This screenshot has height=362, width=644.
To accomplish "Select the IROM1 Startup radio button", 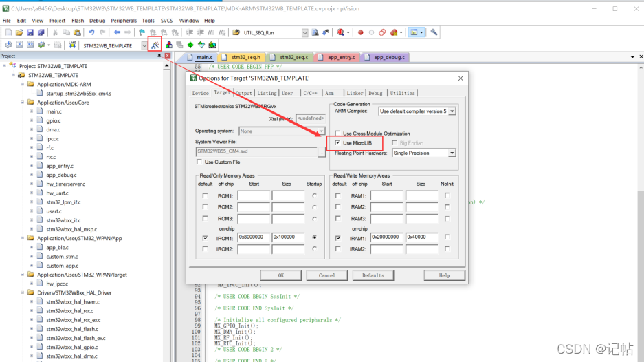I will point(315,237).
